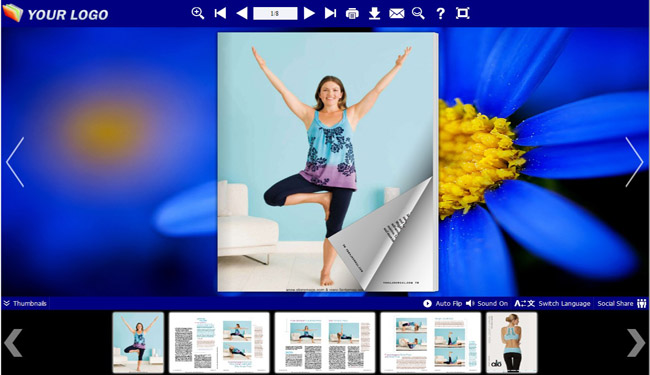Select the cover page thumbnail
650x375 pixels.
pos(138,343)
